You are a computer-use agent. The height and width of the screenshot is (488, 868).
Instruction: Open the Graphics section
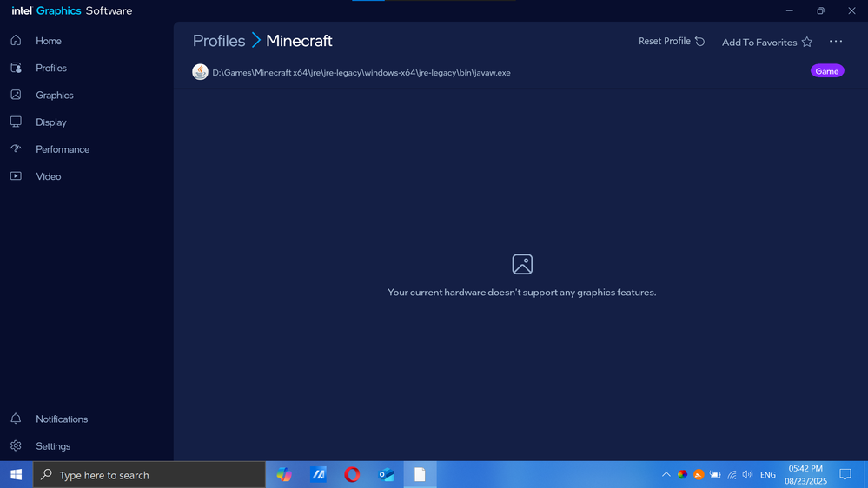[x=54, y=96]
